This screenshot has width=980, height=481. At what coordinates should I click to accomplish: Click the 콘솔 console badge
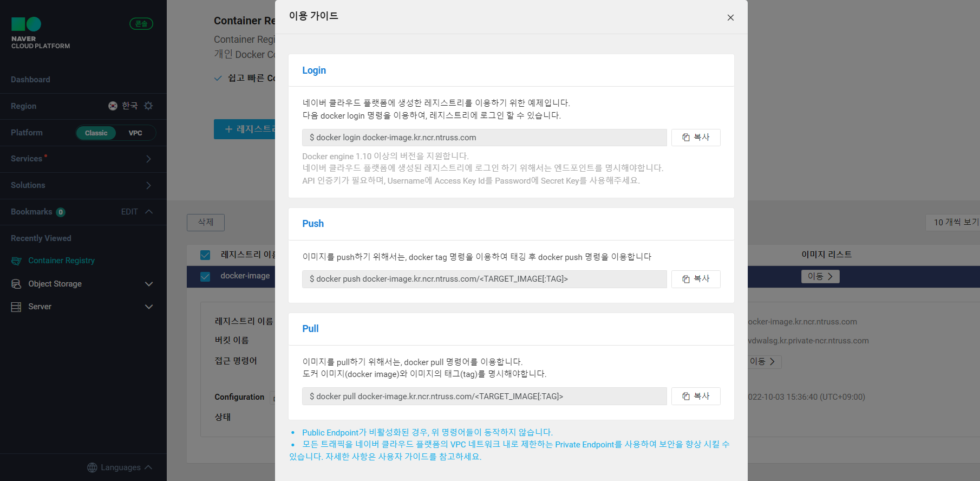[141, 24]
